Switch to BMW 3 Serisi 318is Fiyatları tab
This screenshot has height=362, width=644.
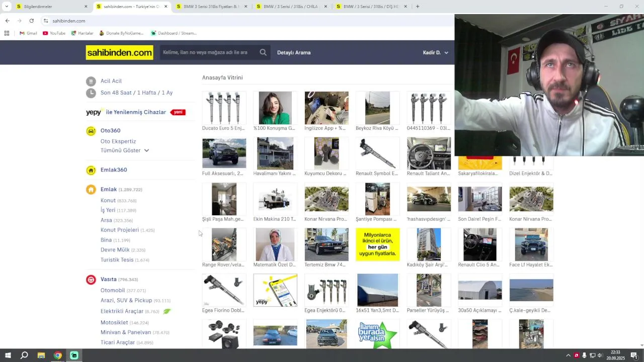click(x=211, y=7)
